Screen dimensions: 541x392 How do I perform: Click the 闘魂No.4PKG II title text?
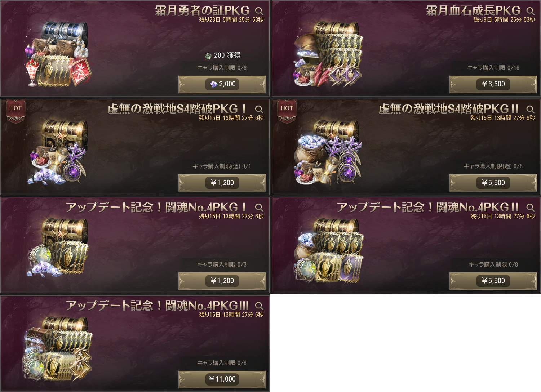(428, 207)
